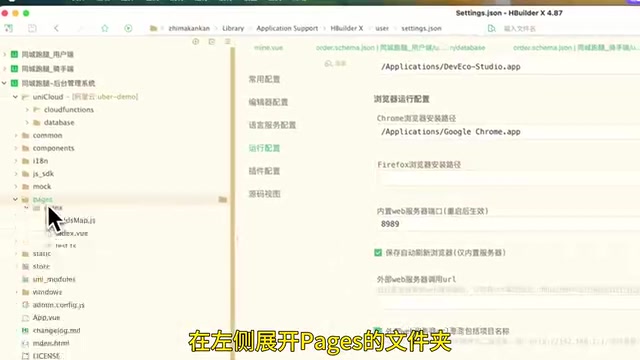The image size is (640, 360).
Task: Open 语言服务配置 settings section
Action: [272, 125]
